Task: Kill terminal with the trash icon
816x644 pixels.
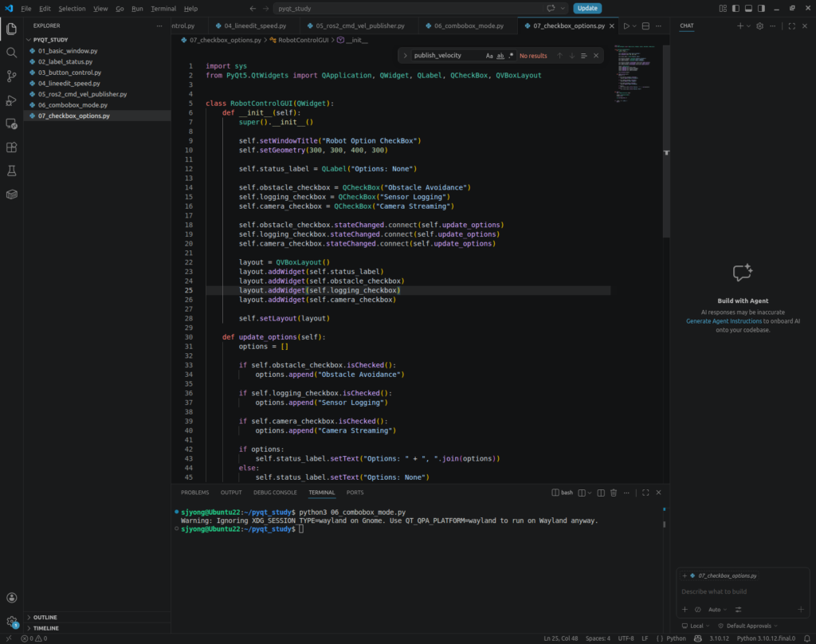Action: point(614,493)
